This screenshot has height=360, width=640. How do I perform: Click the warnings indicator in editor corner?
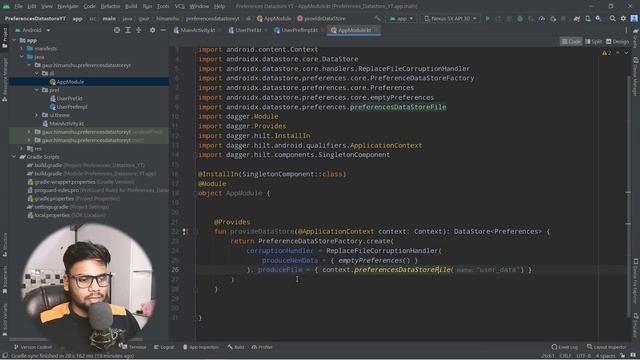(x=607, y=53)
